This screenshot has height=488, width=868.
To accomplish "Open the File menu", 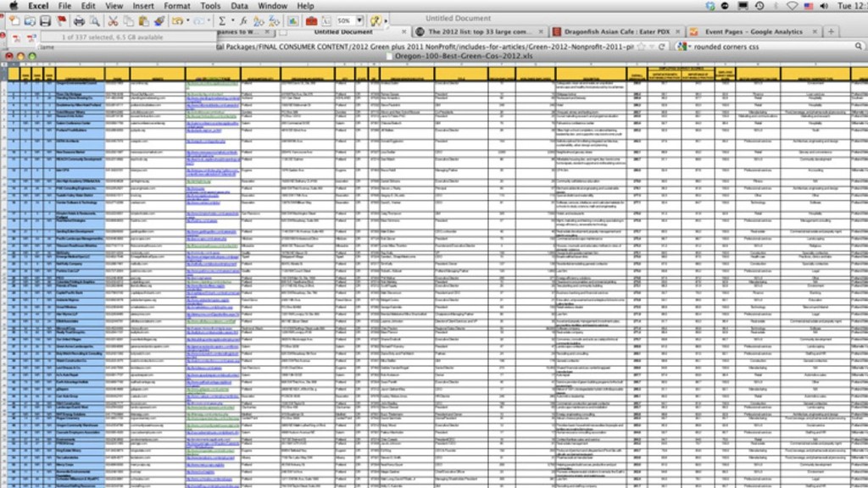I will pyautogui.click(x=64, y=6).
